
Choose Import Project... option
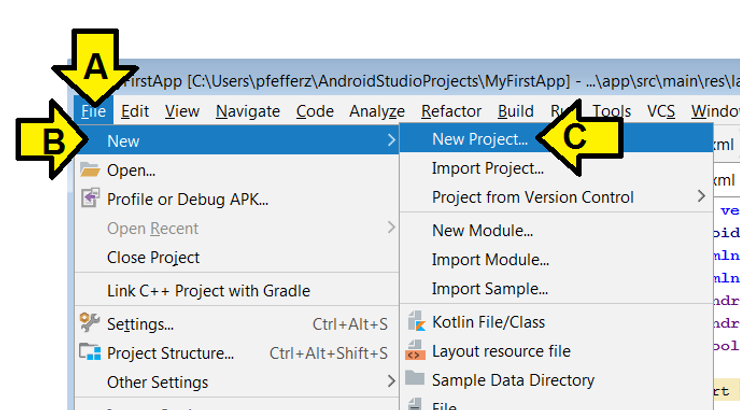pos(487,169)
